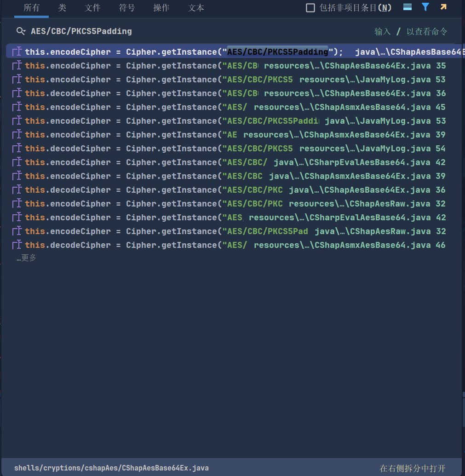This screenshot has height=476, width=465.
Task: Click text icon beside CShapAesBase64Ex.java 35 row
Action: [x=17, y=65]
